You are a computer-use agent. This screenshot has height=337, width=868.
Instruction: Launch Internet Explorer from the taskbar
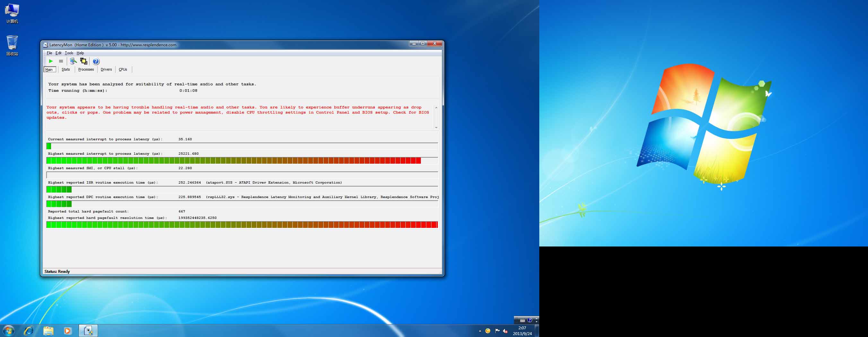29,331
